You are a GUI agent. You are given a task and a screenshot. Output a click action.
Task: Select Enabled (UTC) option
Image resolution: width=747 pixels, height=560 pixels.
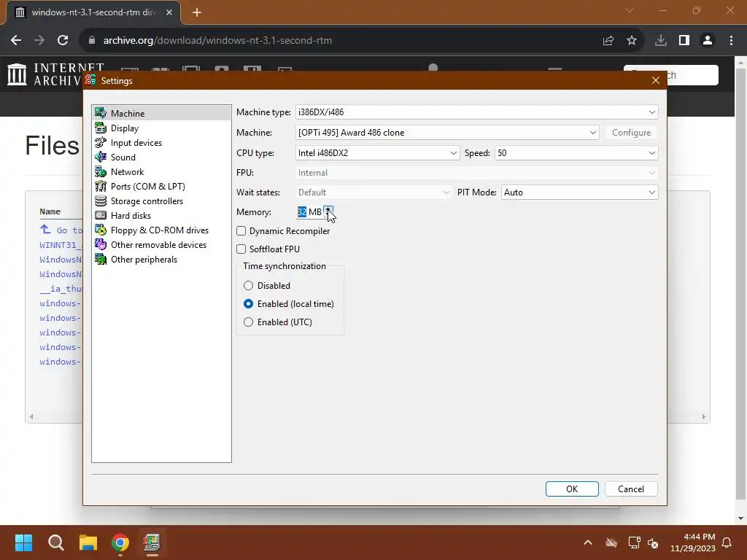coord(248,322)
